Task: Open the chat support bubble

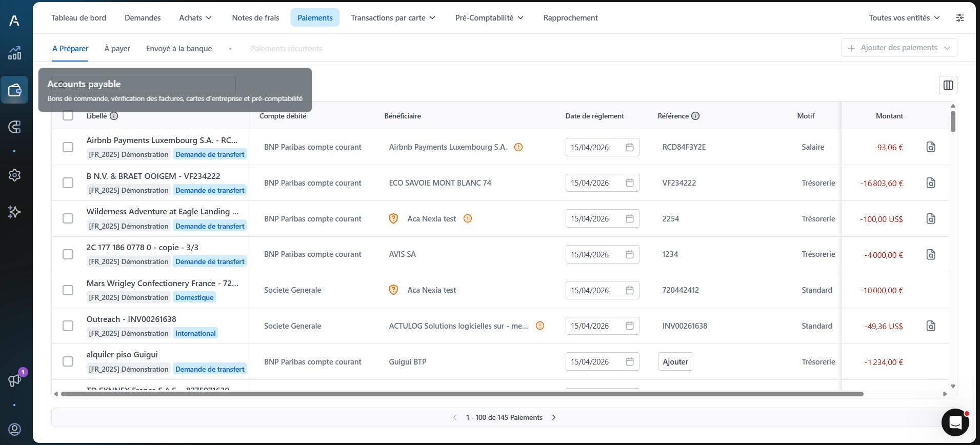Action: coord(955,422)
